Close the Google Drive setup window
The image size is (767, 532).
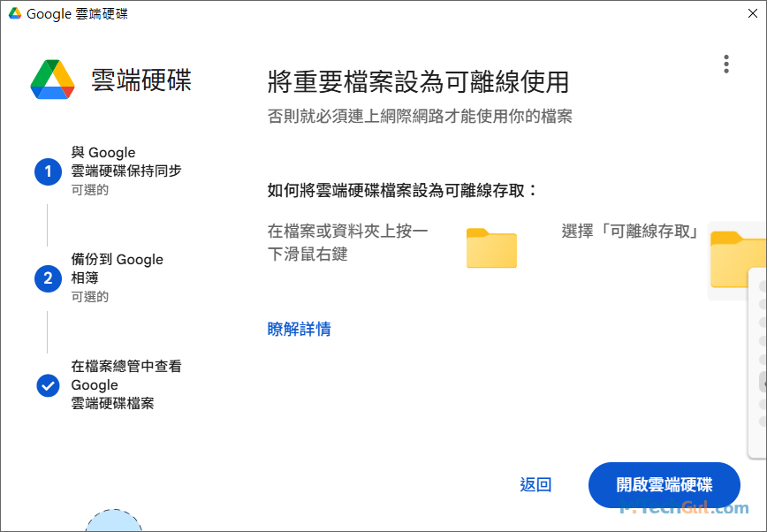pos(752,13)
